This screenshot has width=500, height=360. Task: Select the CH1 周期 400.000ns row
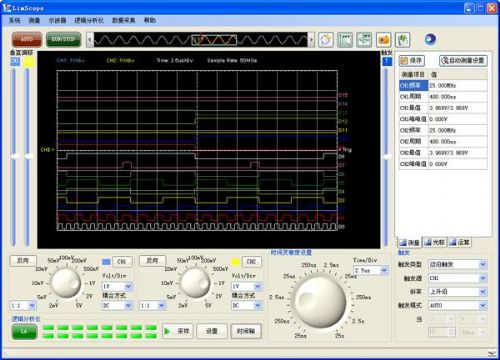coord(443,97)
